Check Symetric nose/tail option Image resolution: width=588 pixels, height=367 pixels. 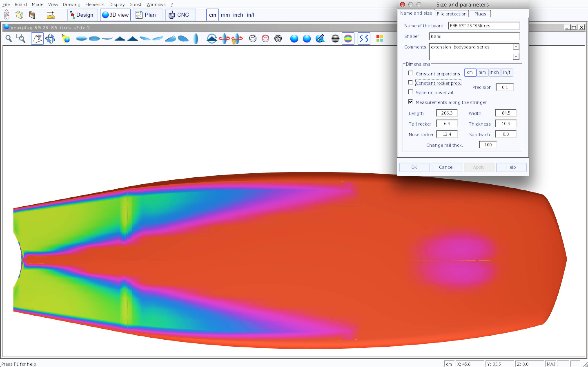coord(410,92)
